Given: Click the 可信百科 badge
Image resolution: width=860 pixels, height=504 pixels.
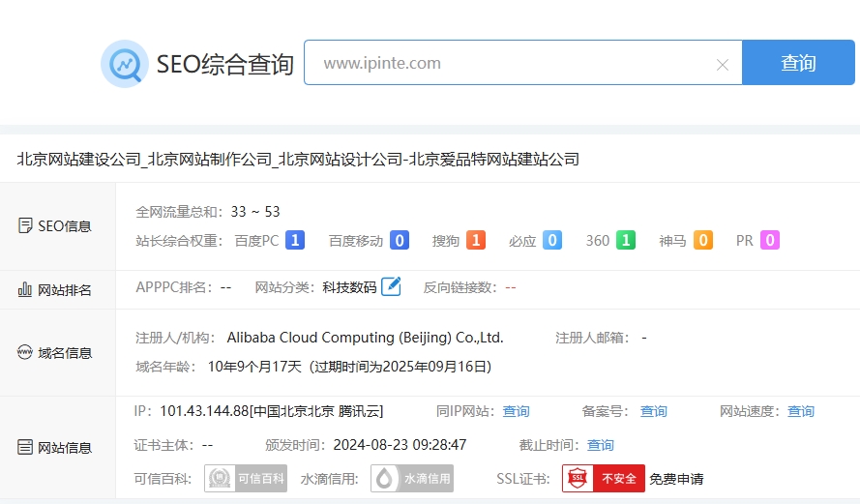Looking at the screenshot, I should coord(246,478).
